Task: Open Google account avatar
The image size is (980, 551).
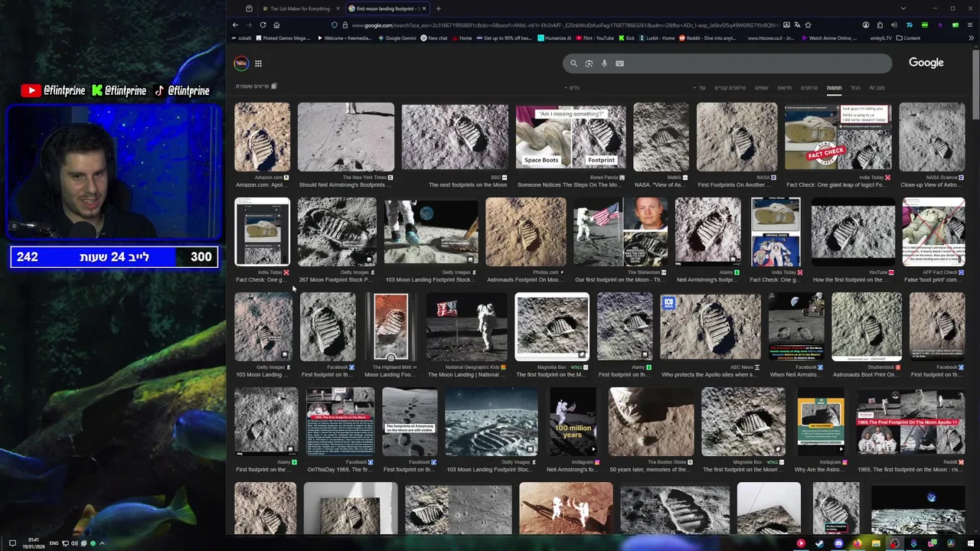Action: pos(240,64)
